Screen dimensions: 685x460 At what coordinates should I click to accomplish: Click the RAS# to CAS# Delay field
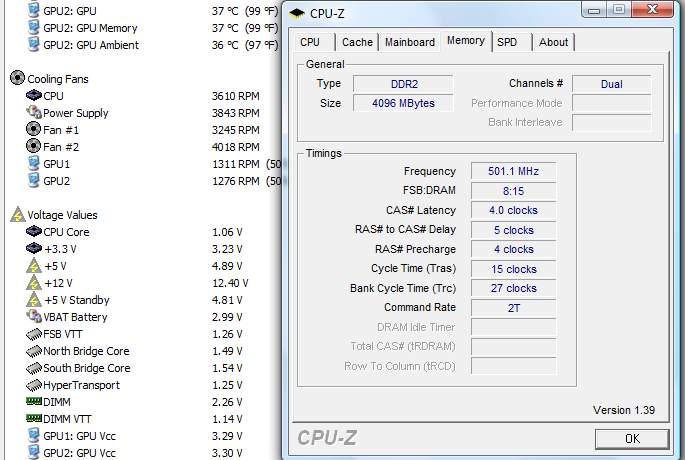point(513,230)
